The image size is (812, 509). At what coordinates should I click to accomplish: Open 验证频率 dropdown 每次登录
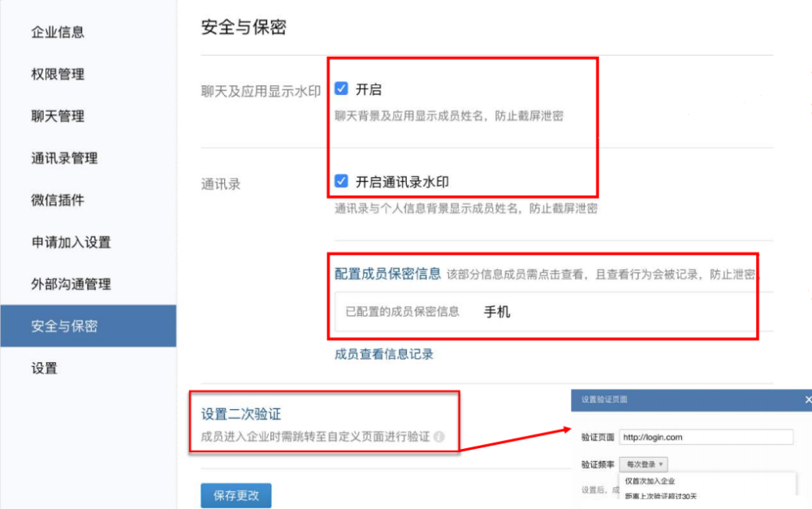point(644,464)
